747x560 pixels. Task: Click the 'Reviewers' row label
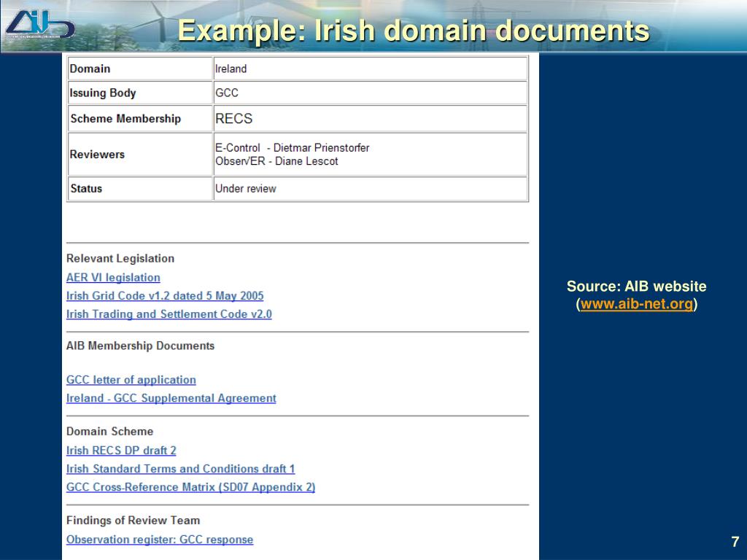point(97,155)
